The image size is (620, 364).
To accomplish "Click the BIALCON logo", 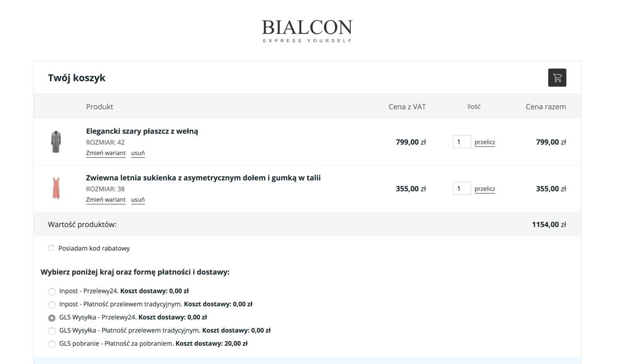I will pos(307,31).
